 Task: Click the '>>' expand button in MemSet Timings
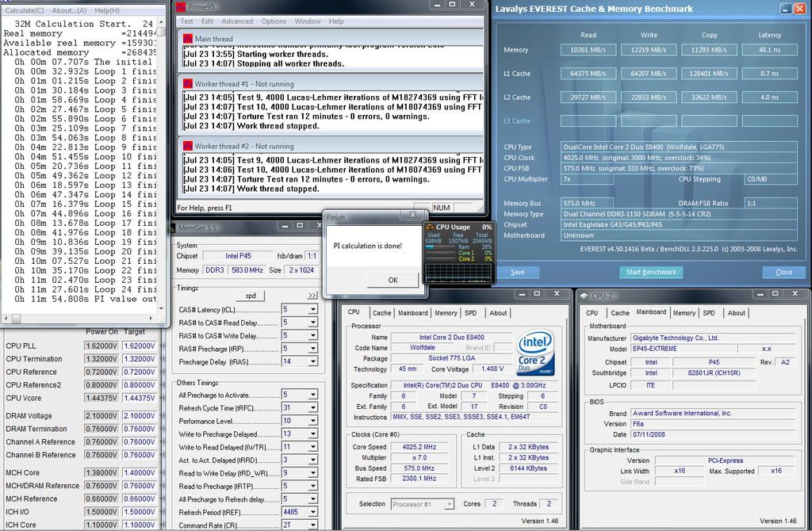[312, 296]
